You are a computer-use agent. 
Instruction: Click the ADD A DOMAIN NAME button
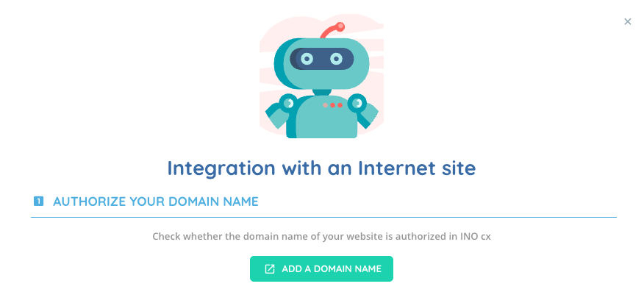tap(321, 269)
